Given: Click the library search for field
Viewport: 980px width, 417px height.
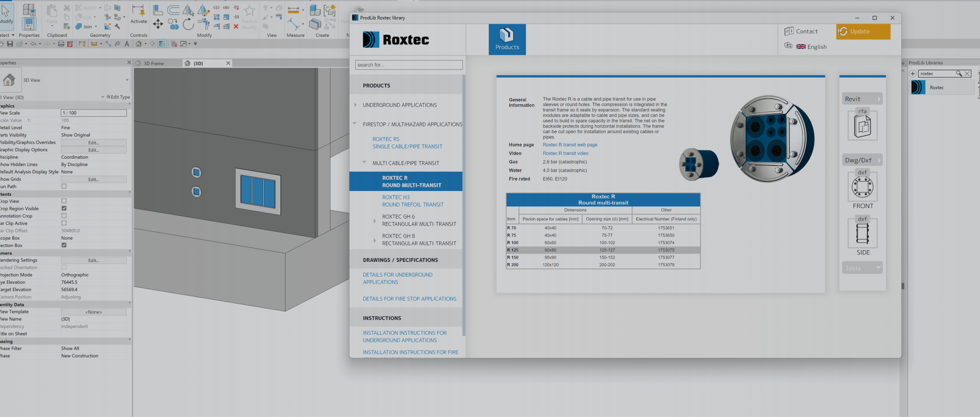Looking at the screenshot, I should click(409, 65).
